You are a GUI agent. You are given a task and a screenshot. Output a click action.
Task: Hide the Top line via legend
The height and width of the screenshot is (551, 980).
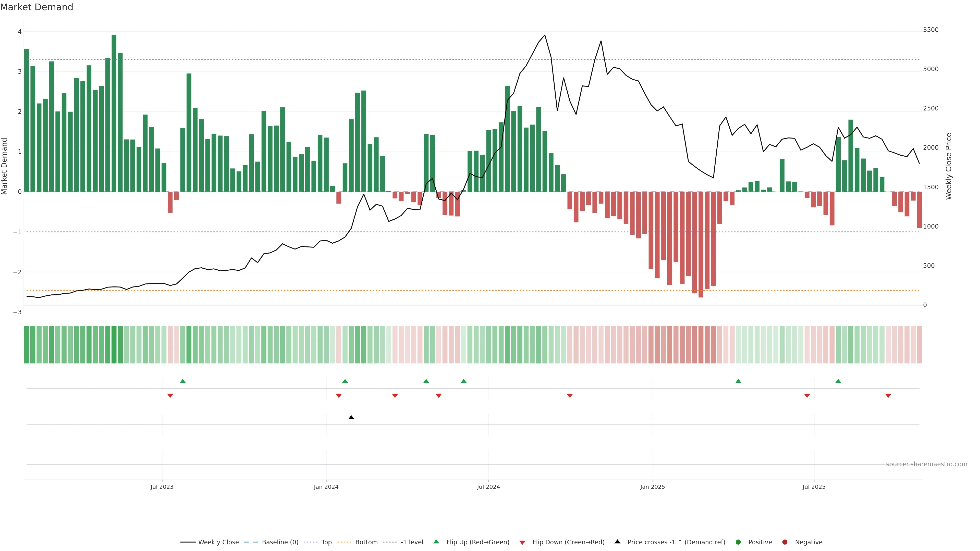(x=326, y=542)
